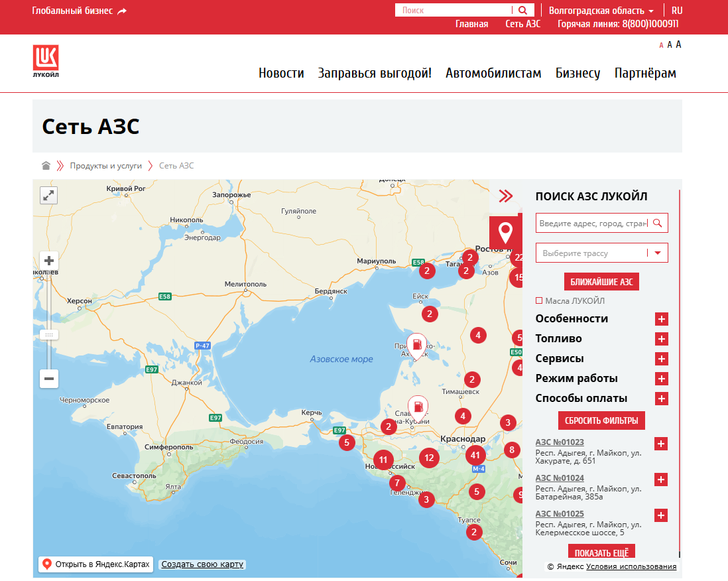Expand the Топливо filter section
Screen dimensions: 728x581
(x=662, y=339)
